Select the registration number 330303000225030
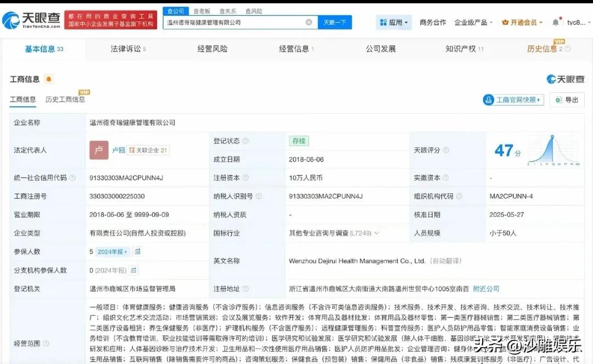 coord(118,196)
